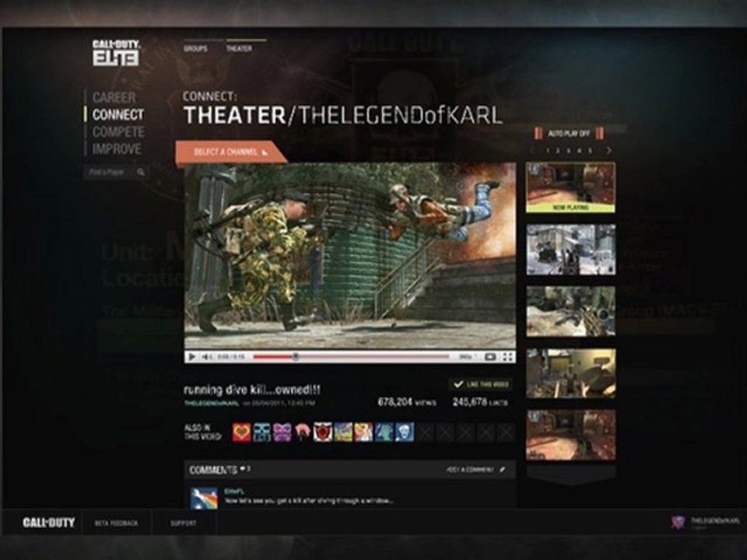Viewport: 747px width, 560px height.
Task: Click the yellow and pink player emblem
Action: click(x=363, y=432)
